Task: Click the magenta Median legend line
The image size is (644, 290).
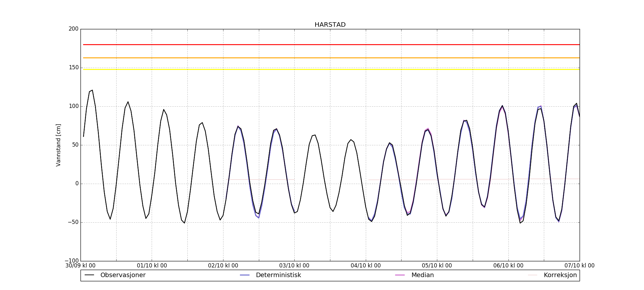Action: click(x=400, y=275)
